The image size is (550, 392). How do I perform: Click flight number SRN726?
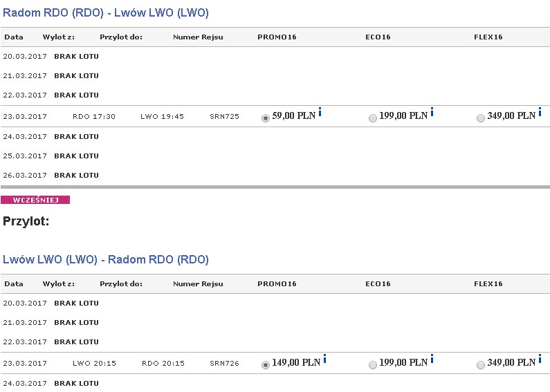pyautogui.click(x=224, y=364)
